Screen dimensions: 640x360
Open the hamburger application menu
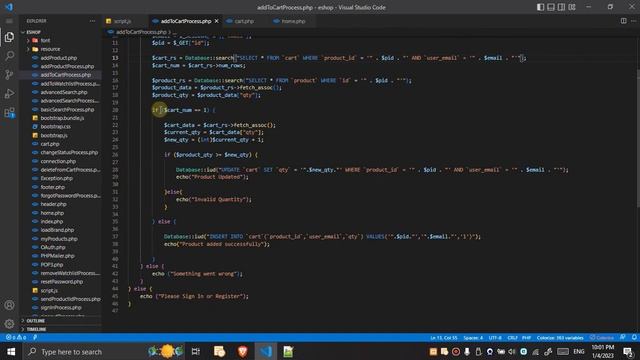click(x=9, y=21)
